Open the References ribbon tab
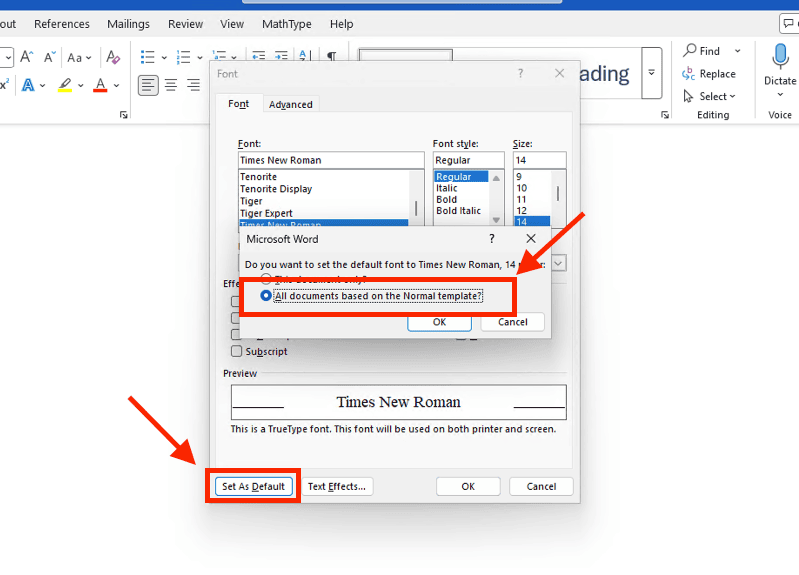 click(62, 24)
